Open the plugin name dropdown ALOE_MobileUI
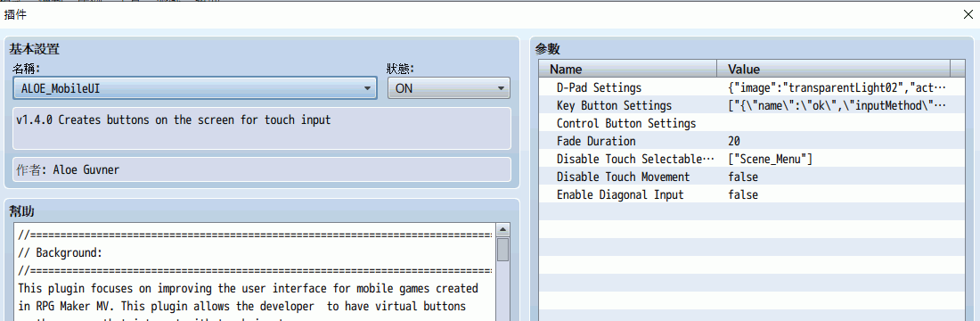Screen dimensions: 980x321 pyautogui.click(x=194, y=88)
